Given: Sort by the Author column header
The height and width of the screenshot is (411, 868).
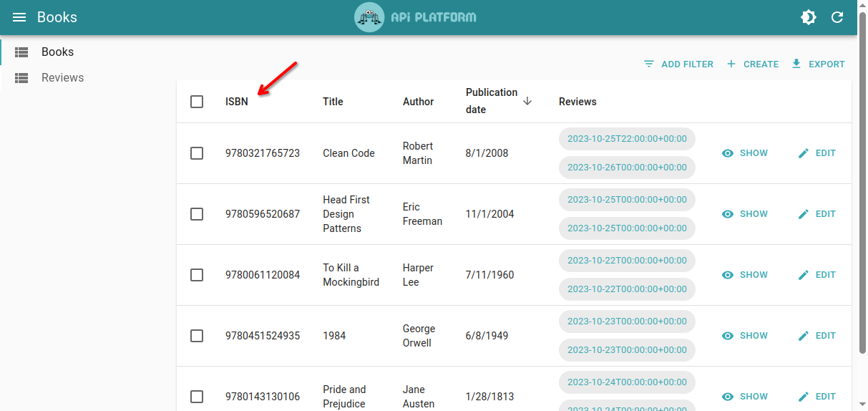Looking at the screenshot, I should 418,102.
